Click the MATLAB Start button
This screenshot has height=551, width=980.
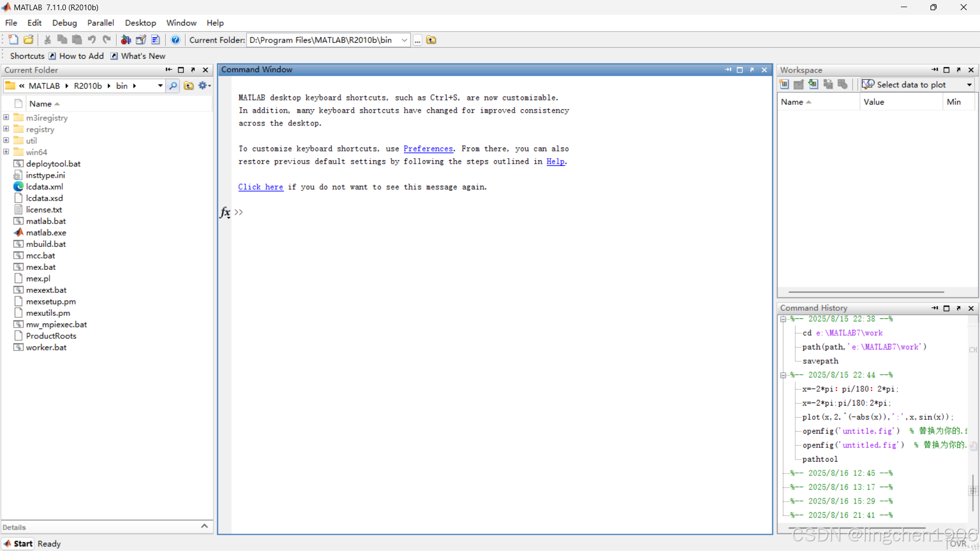[18, 544]
